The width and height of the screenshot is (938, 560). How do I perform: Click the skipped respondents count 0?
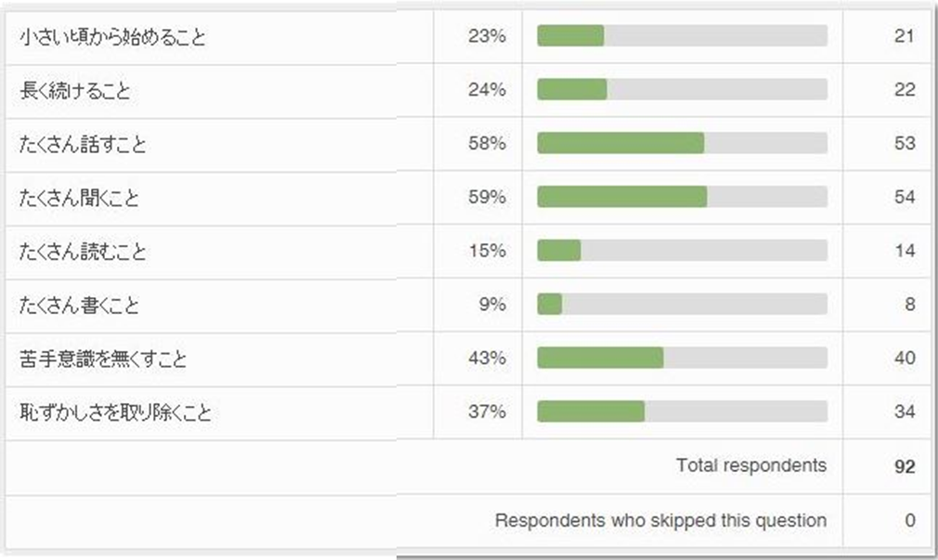pyautogui.click(x=910, y=520)
